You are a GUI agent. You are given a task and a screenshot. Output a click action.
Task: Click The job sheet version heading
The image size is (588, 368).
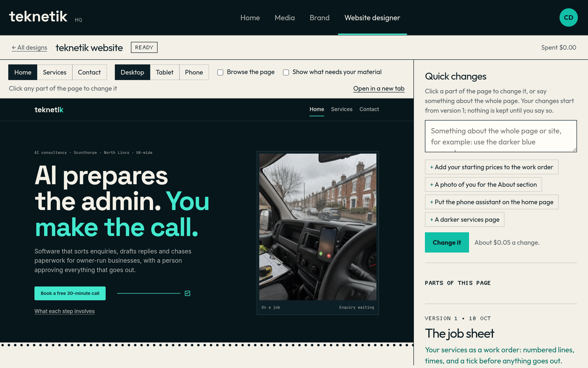(x=459, y=333)
